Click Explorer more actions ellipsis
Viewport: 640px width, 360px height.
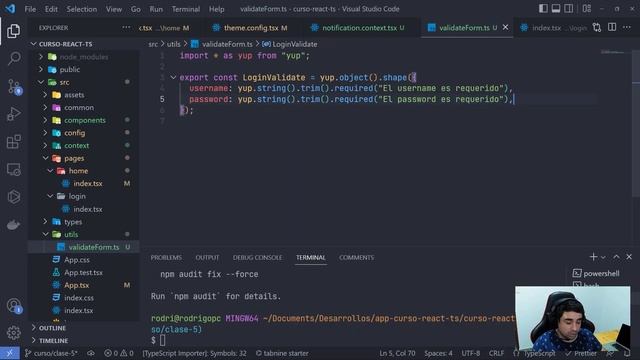[126, 28]
